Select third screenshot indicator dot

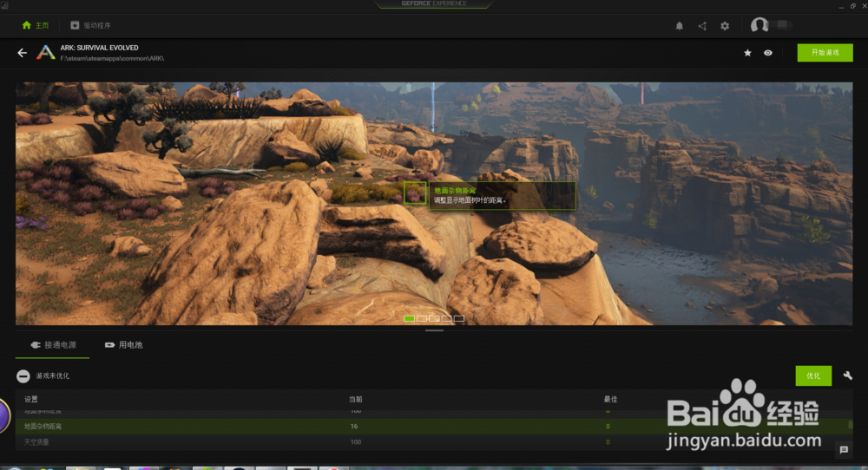click(434, 318)
